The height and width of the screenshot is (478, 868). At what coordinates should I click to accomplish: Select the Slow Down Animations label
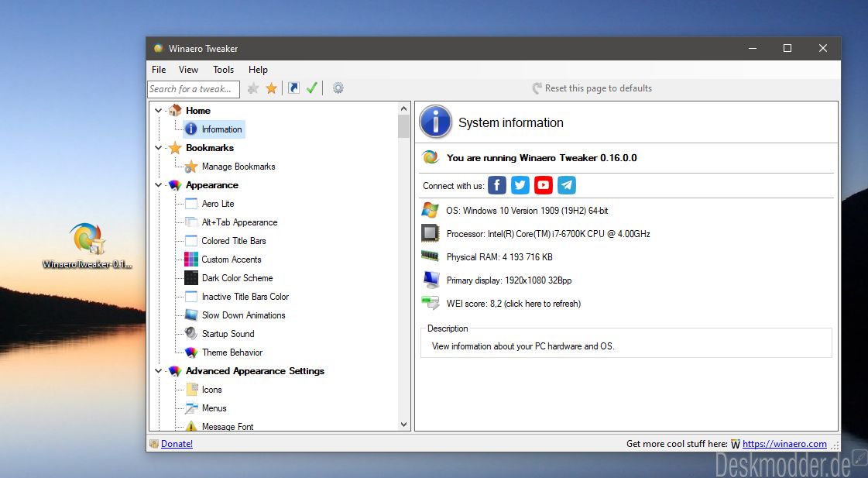244,315
